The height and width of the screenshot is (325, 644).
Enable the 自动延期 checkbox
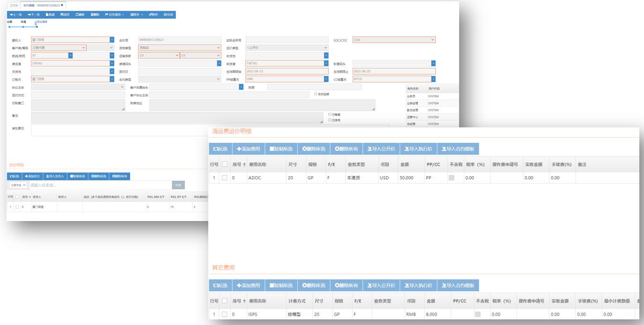tap(316, 94)
